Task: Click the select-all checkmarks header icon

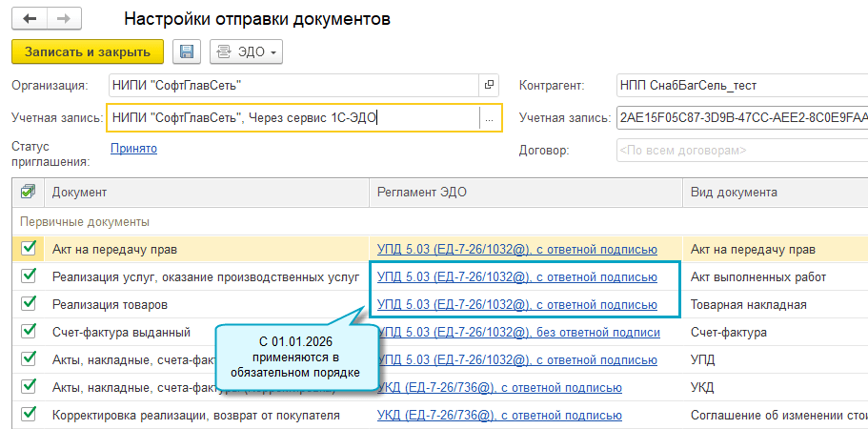Action: tap(28, 192)
